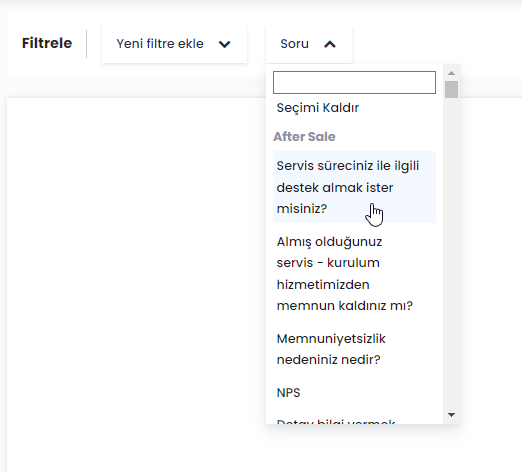Image resolution: width=522 pixels, height=472 pixels.
Task: Click the dropdown list scrollbar thumb
Action: 451,89
